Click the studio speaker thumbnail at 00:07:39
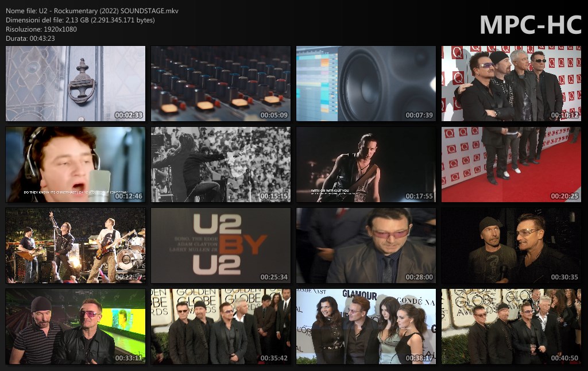This screenshot has width=588, height=371. coord(366,84)
